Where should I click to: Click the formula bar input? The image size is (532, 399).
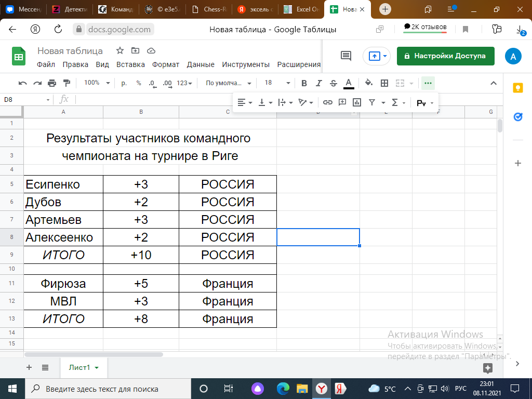click(154, 99)
